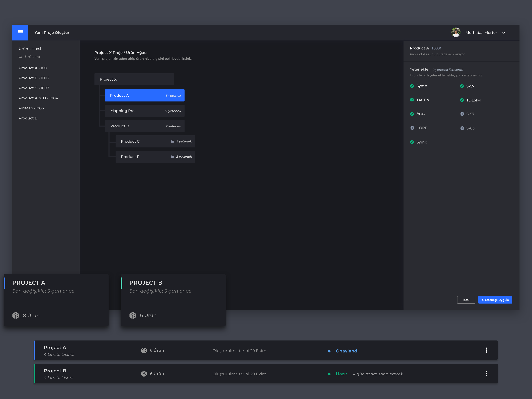Image resolution: width=532 pixels, height=399 pixels.
Task: Select Product B - 1002 in list
Action: tap(34, 78)
